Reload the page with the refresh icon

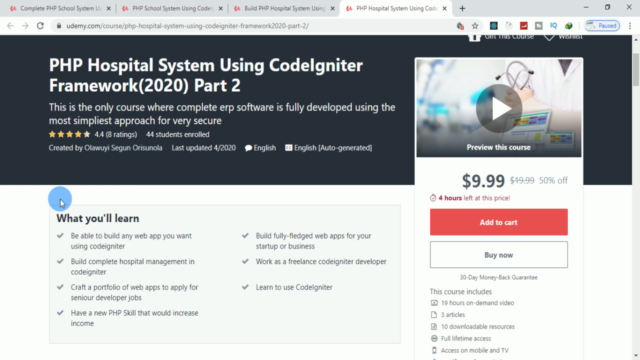click(40, 26)
